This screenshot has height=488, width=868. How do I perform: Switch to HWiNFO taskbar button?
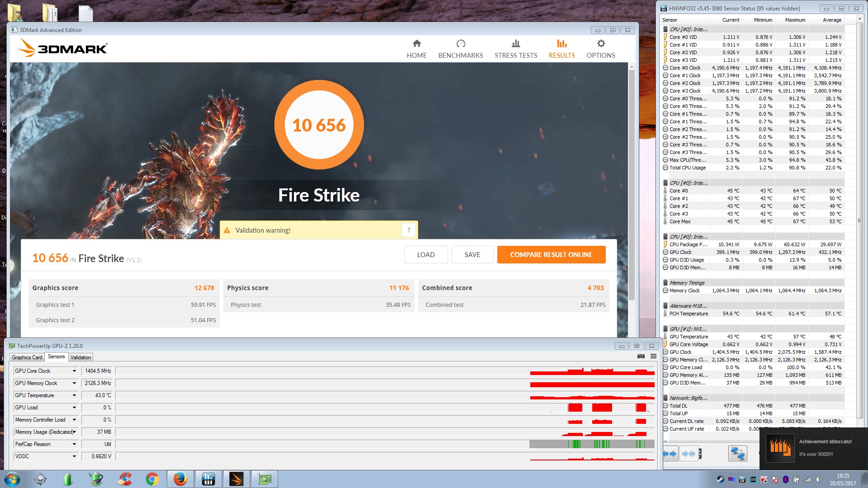(x=208, y=479)
